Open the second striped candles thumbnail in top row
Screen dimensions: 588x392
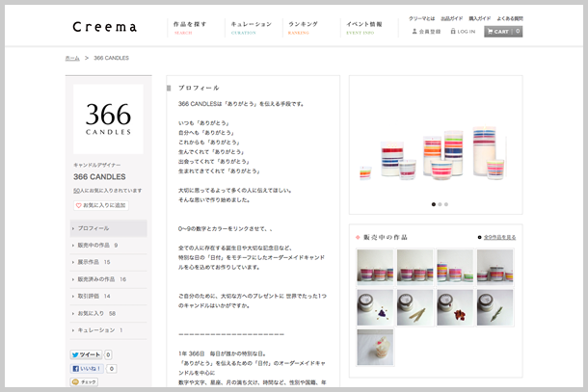pyautogui.click(x=415, y=267)
